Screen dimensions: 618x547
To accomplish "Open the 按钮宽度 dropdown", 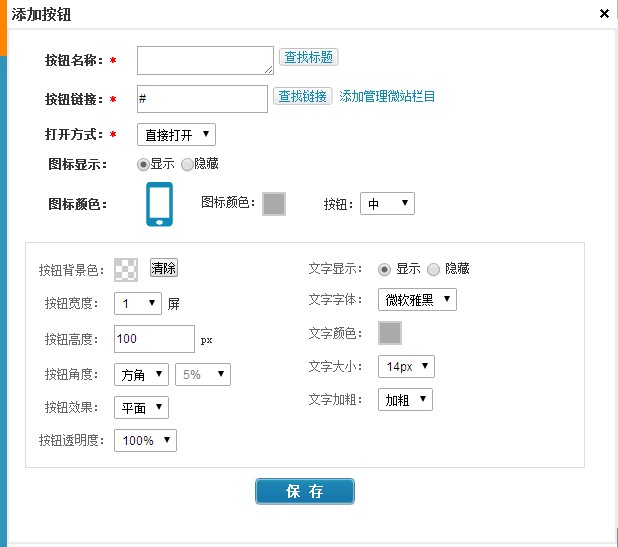I will pos(138,303).
